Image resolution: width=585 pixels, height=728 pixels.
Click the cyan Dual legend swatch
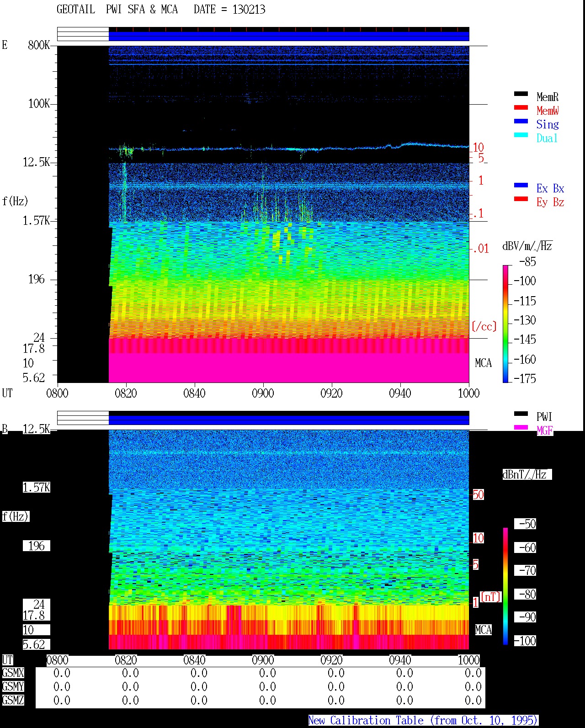tap(521, 135)
